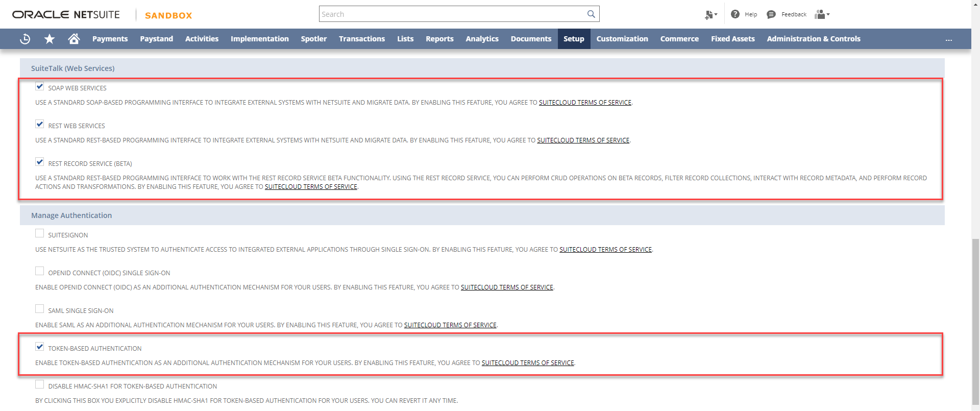Click the TOKEN-BASED AUTHENTICATION label
The height and width of the screenshot is (411, 980).
tap(95, 349)
